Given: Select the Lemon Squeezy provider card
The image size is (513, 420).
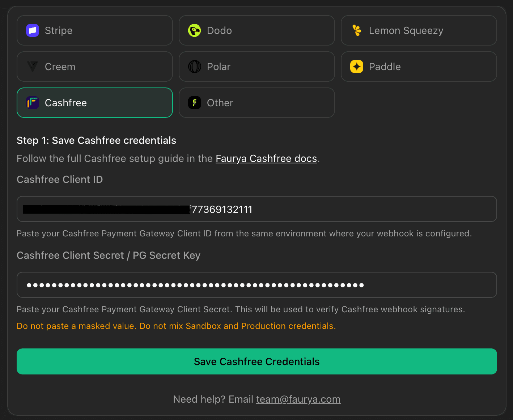Looking at the screenshot, I should coord(419,30).
